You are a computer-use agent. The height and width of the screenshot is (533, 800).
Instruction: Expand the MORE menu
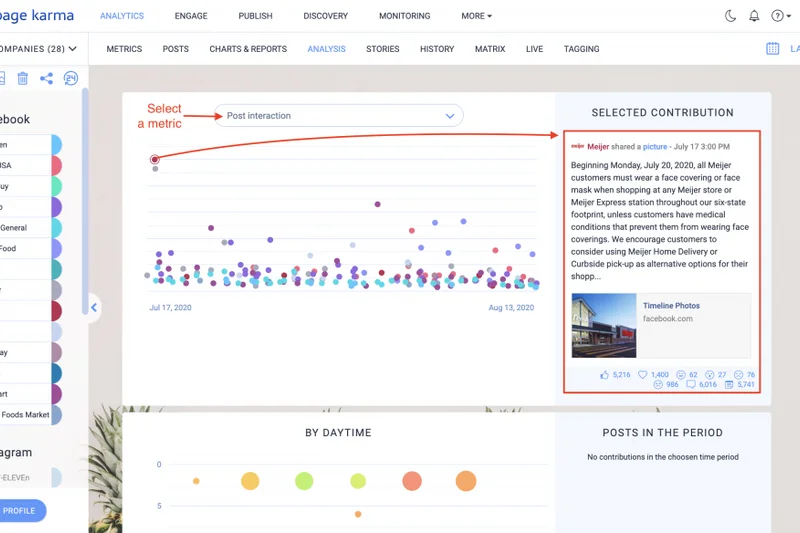pyautogui.click(x=476, y=16)
